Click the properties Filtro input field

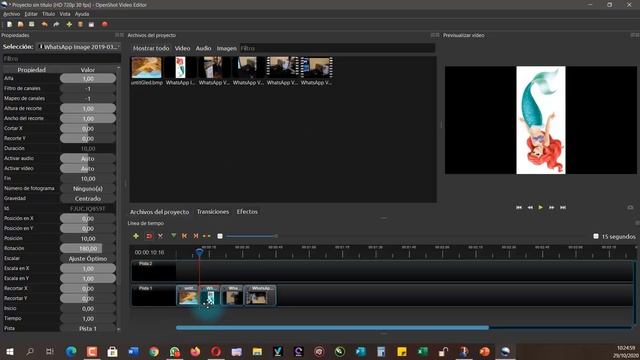pos(61,59)
